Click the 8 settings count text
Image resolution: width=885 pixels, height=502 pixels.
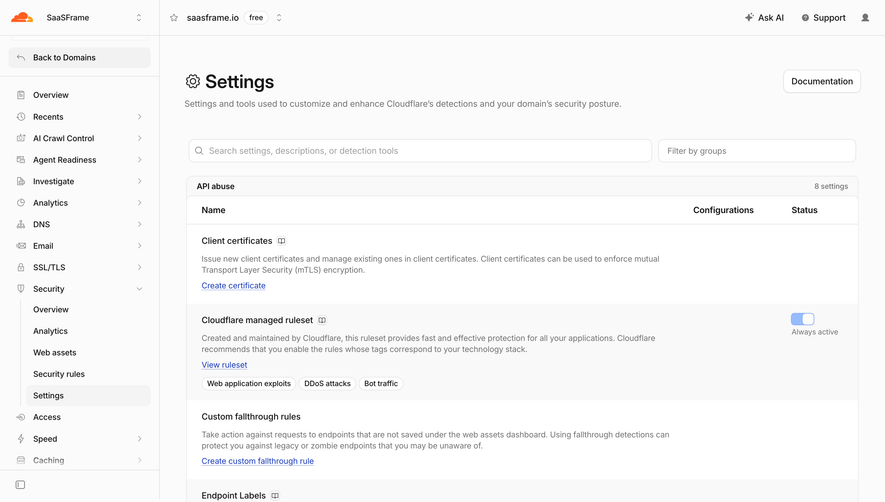pos(831,186)
